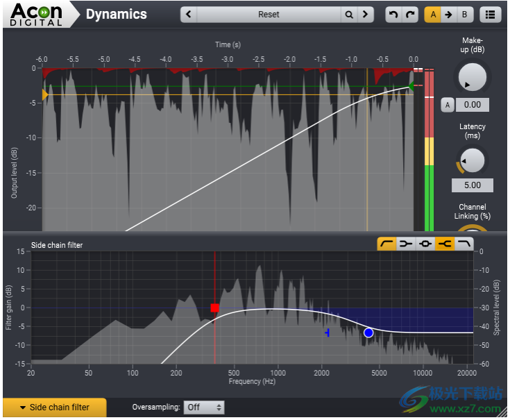510x420 pixels.
Task: Click the redo arrow button
Action: 410,15
